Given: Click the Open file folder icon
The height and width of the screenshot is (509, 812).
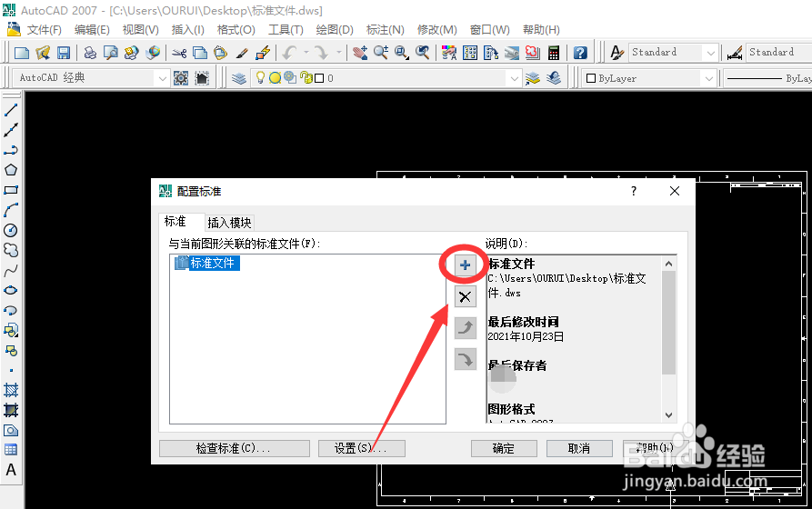Looking at the screenshot, I should tap(43, 53).
